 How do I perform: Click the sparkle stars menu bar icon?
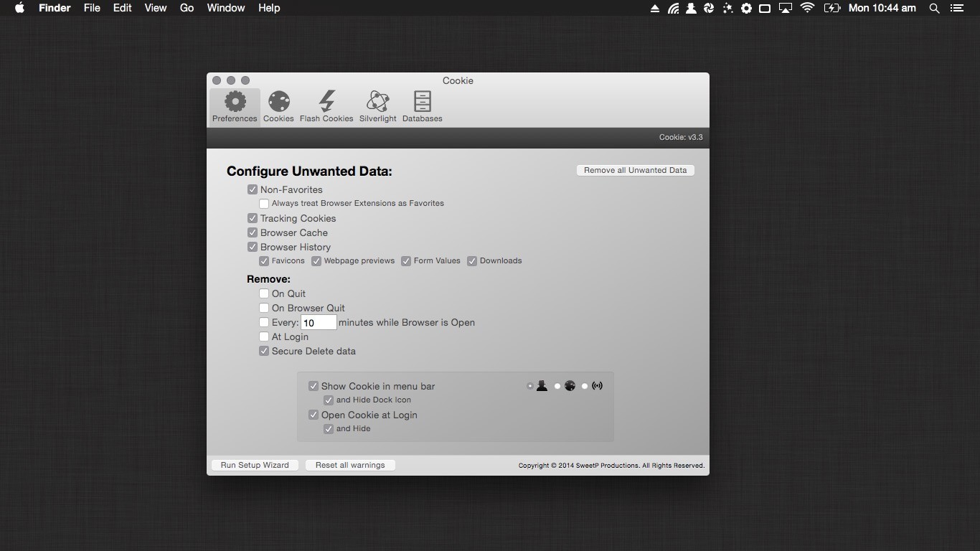click(x=727, y=8)
